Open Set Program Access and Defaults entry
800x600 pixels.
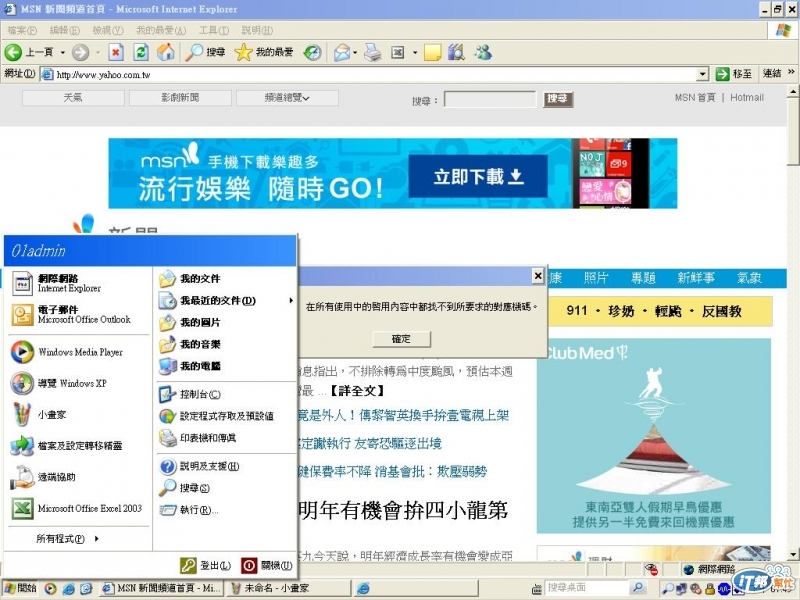tap(226, 416)
